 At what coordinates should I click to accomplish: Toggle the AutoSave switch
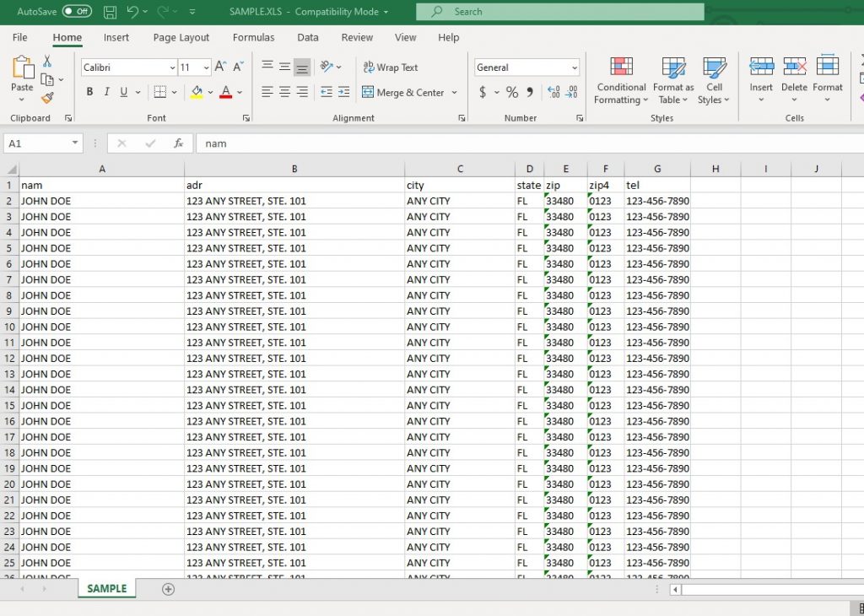(x=76, y=12)
